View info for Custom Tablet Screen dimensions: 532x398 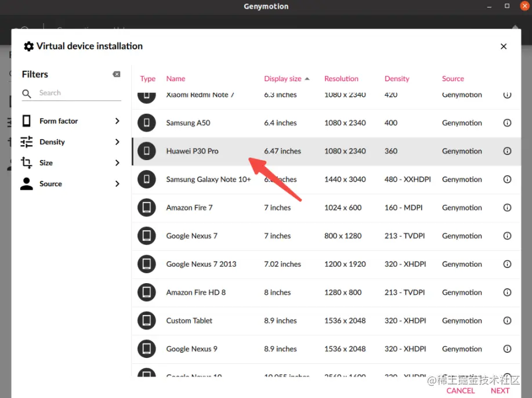507,321
